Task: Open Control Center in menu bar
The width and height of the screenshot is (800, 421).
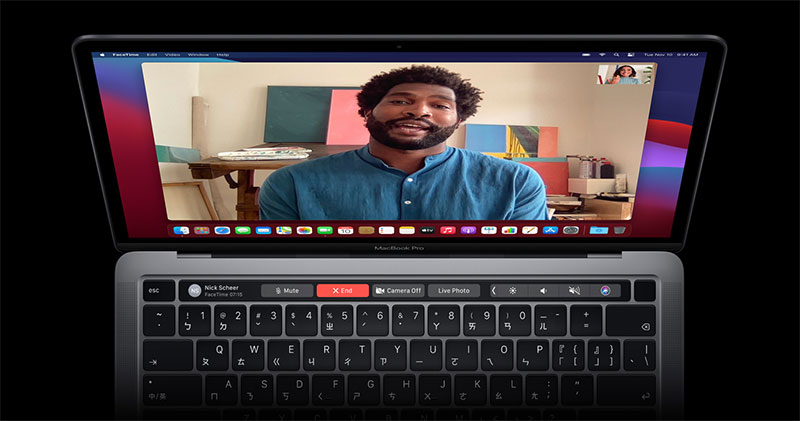Action: click(631, 55)
